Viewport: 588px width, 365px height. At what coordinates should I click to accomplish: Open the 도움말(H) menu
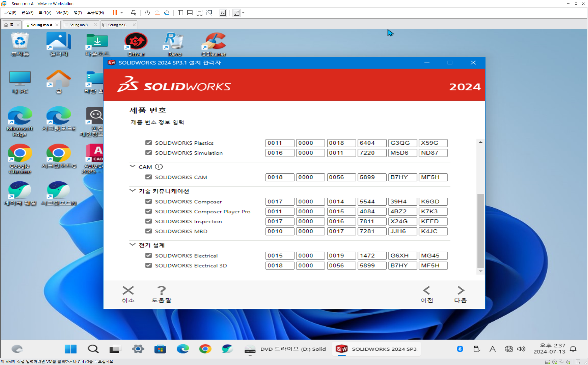(x=95, y=13)
